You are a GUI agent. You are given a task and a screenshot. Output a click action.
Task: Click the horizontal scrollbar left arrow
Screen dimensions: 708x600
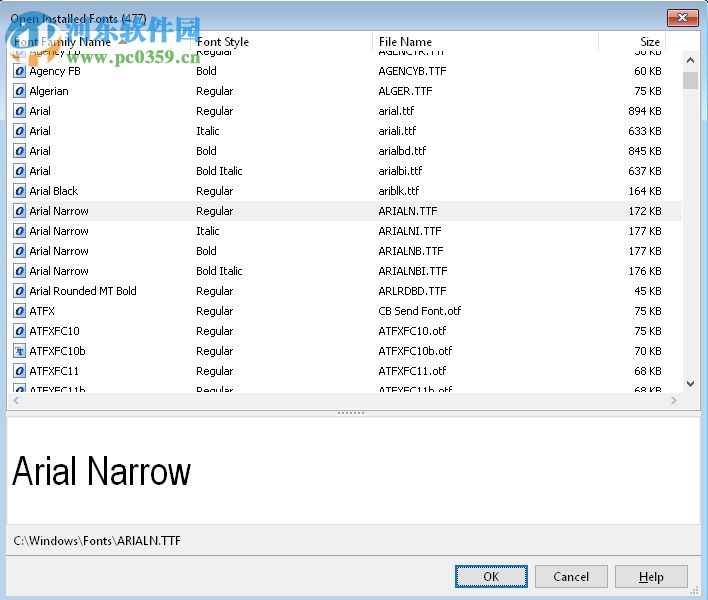point(16,400)
